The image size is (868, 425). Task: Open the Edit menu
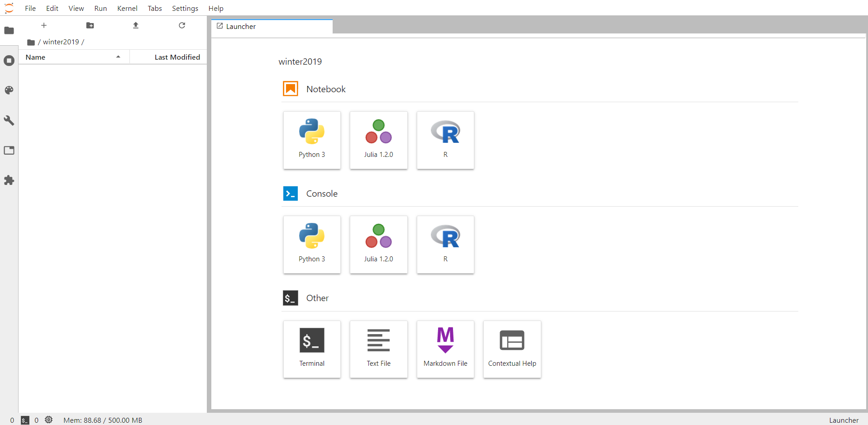(52, 8)
